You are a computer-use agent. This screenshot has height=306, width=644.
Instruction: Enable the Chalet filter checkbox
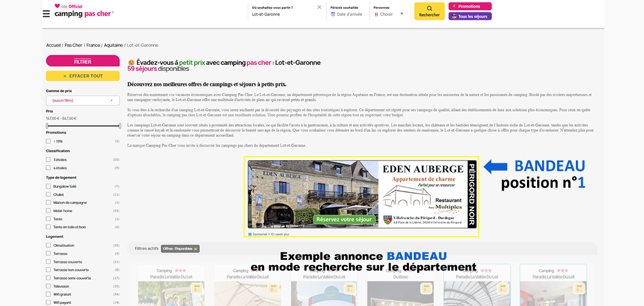[48, 194]
